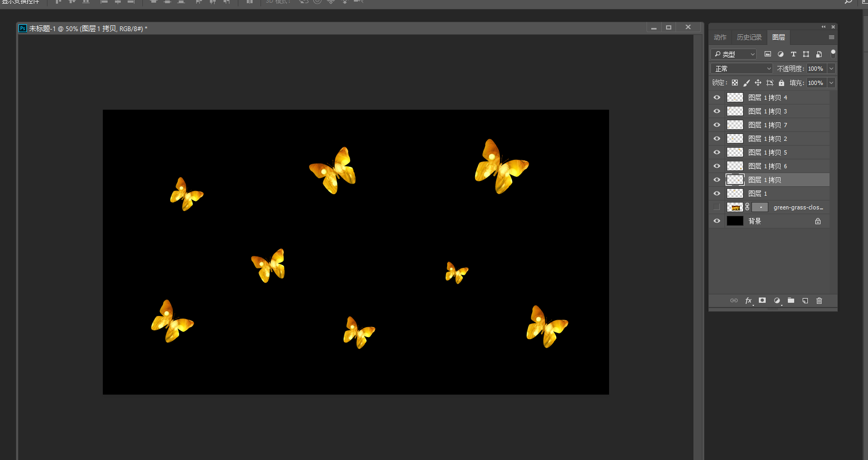Minimize the 未标题-1 document window
Viewport: 868px width, 460px height.
pos(654,28)
